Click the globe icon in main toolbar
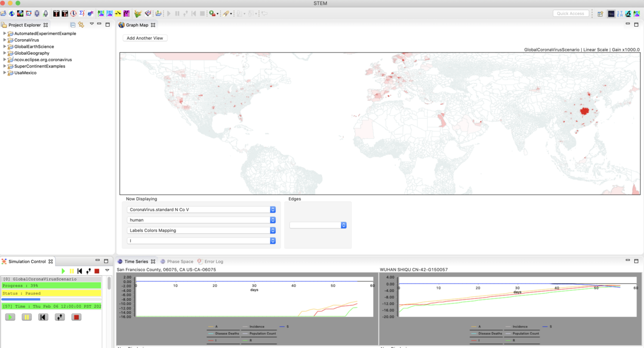The image size is (644, 348). pyautogui.click(x=11, y=13)
